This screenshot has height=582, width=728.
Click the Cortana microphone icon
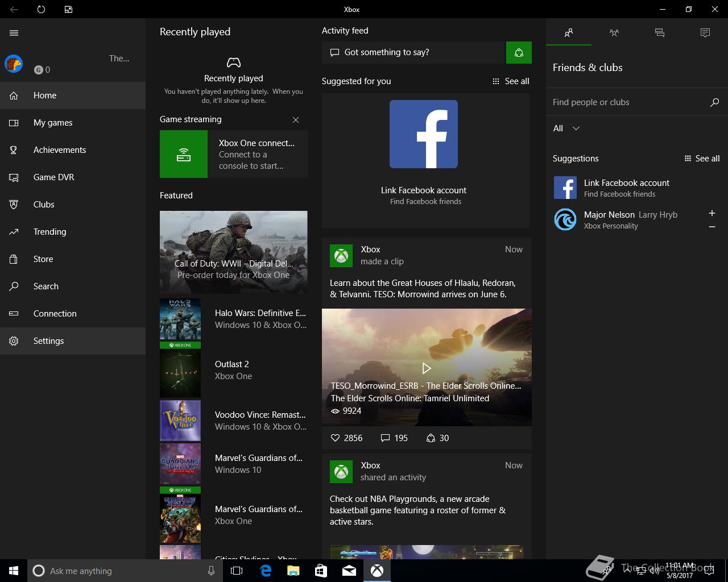212,571
